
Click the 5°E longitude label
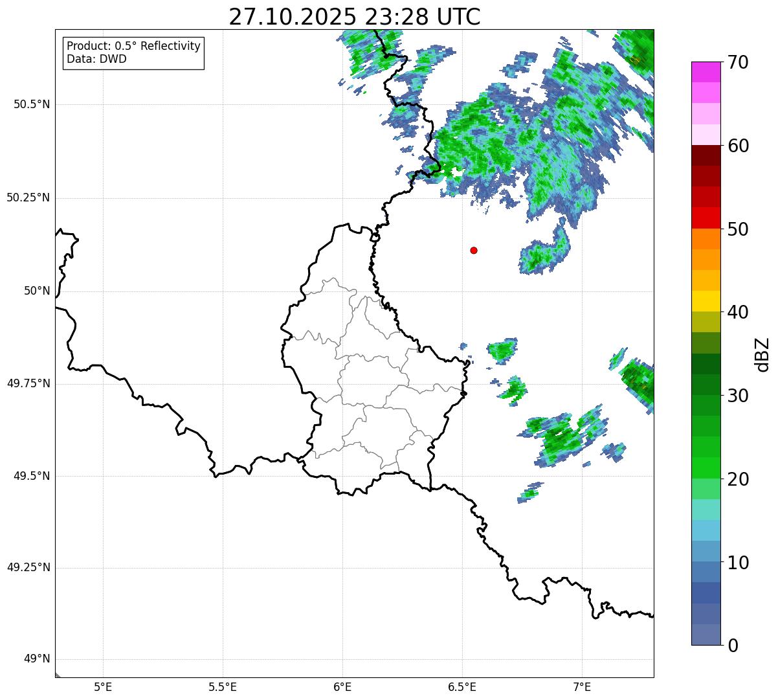point(103,687)
